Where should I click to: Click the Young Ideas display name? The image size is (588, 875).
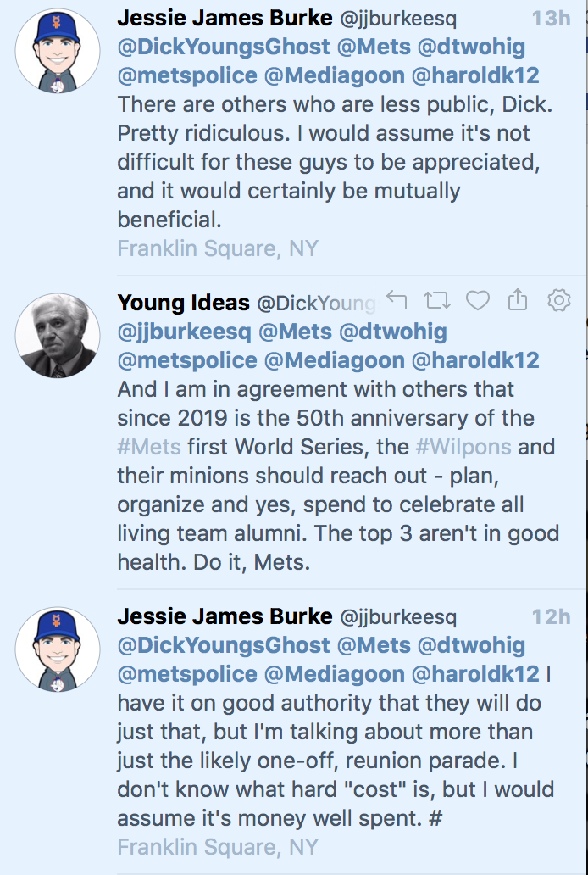184,303
